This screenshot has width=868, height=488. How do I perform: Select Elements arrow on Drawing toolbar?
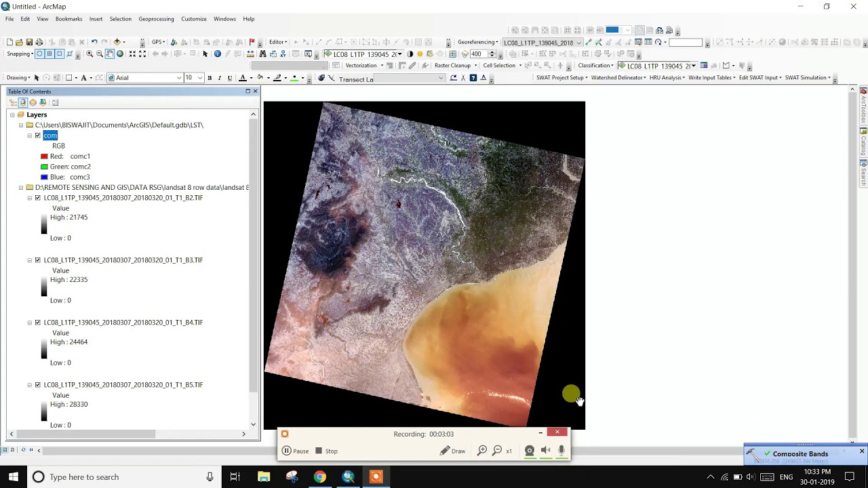[x=37, y=78]
